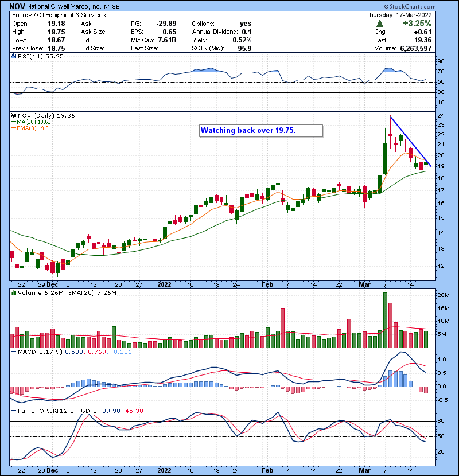
Task: Select the Prev Close value 18.75
Action: [56, 49]
